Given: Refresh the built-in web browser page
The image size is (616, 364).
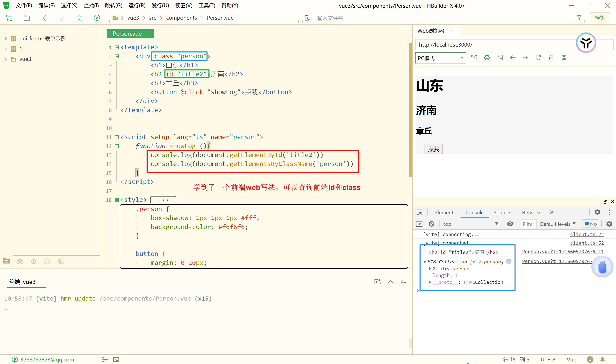Looking at the screenshot, I should tap(538, 58).
